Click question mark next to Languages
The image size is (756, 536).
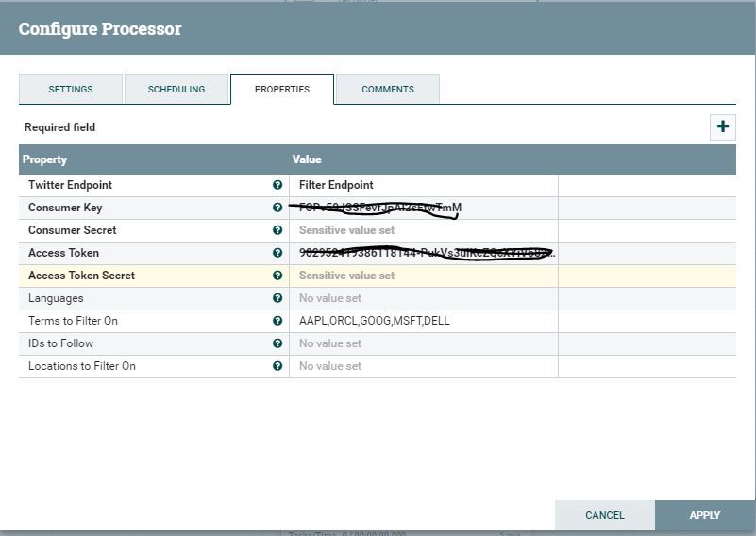tap(277, 298)
